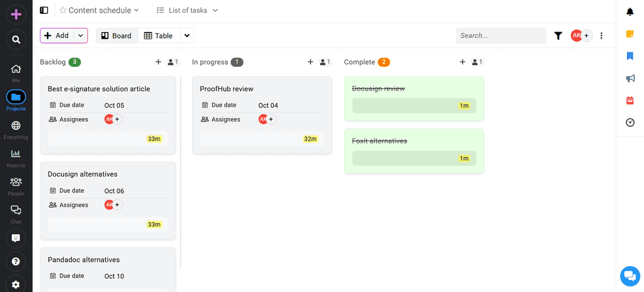
Task: Open the sticky notes icon
Action: [x=630, y=34]
